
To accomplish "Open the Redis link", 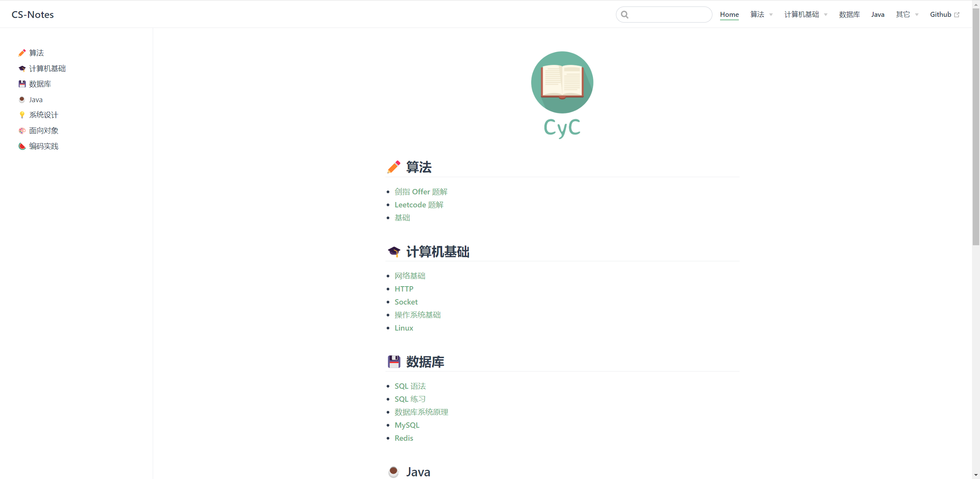I will pos(404,438).
